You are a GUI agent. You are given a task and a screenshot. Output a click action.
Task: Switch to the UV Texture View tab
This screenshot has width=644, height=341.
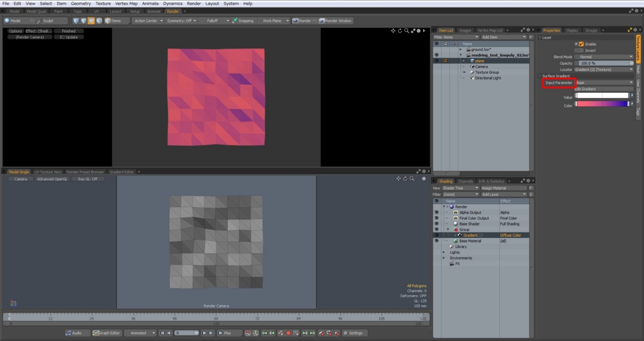tap(48, 172)
